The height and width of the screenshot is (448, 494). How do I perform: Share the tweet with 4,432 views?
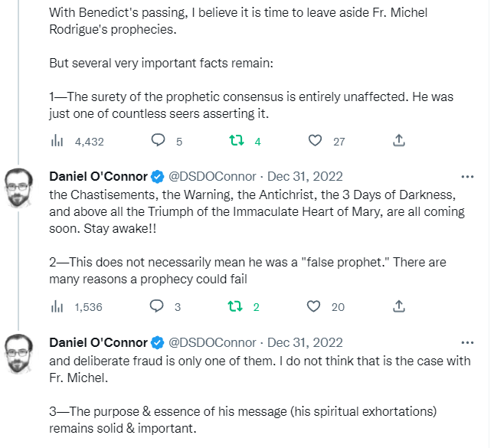(x=398, y=141)
